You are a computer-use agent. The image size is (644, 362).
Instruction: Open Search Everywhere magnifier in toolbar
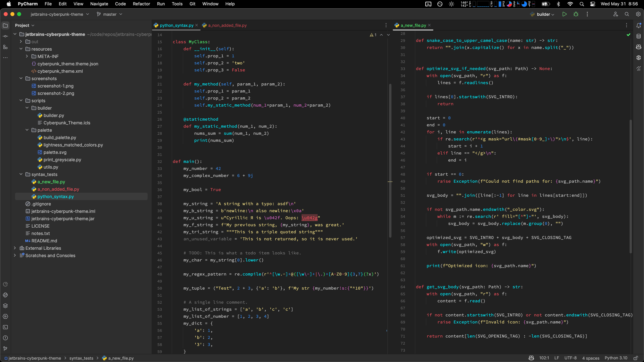point(627,14)
